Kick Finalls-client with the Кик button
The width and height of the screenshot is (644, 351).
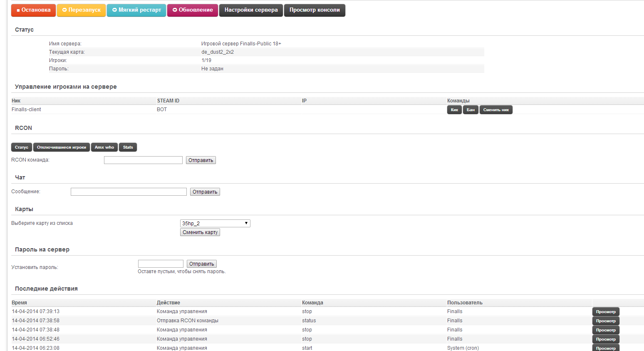point(454,110)
